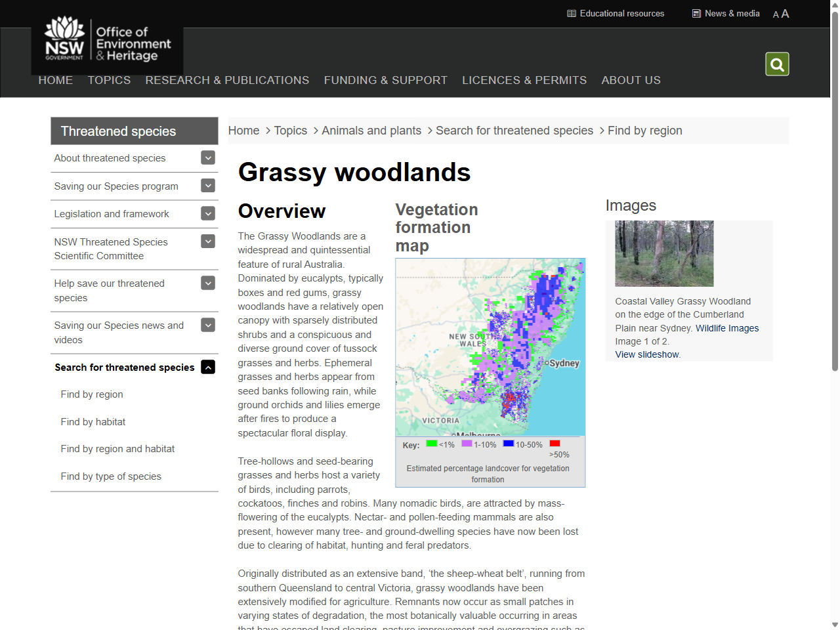Click the Educational resources icon

572,13
